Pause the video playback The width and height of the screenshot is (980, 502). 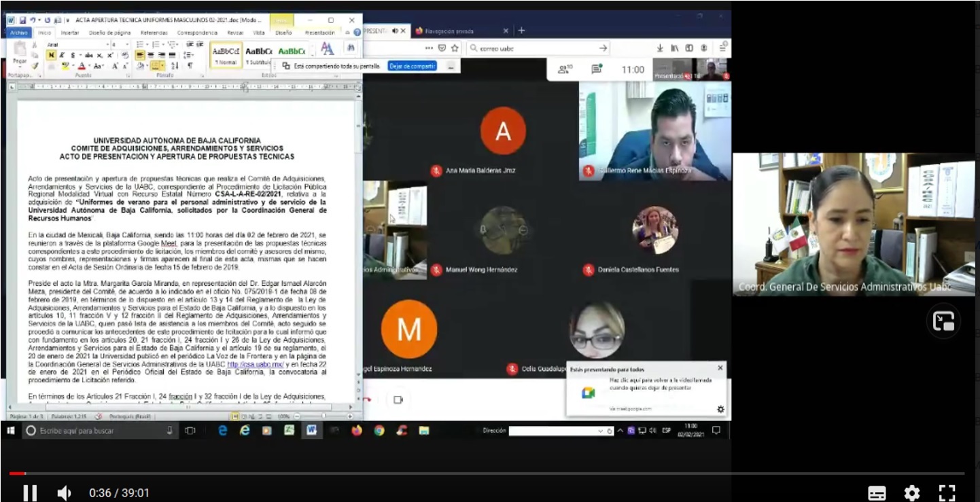(x=30, y=492)
